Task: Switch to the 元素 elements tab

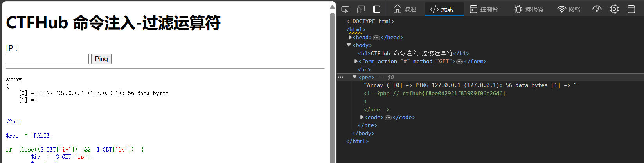Action: [444, 9]
